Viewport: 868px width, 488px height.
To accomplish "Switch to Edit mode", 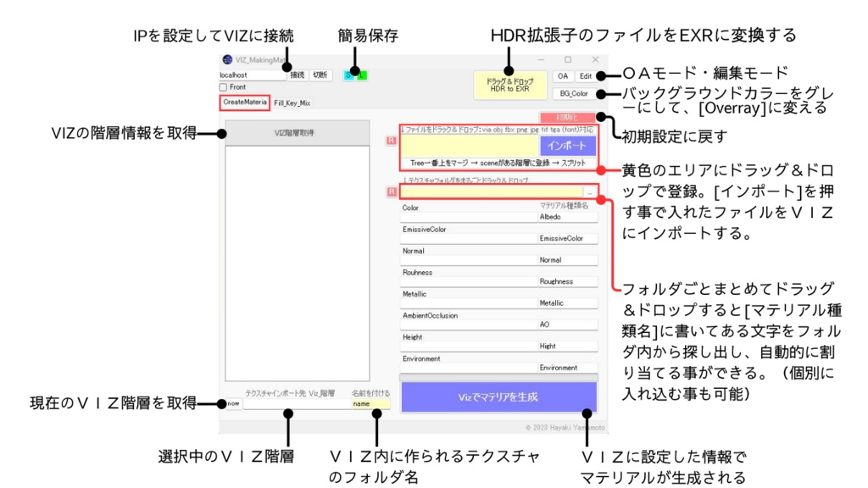I will [x=586, y=76].
